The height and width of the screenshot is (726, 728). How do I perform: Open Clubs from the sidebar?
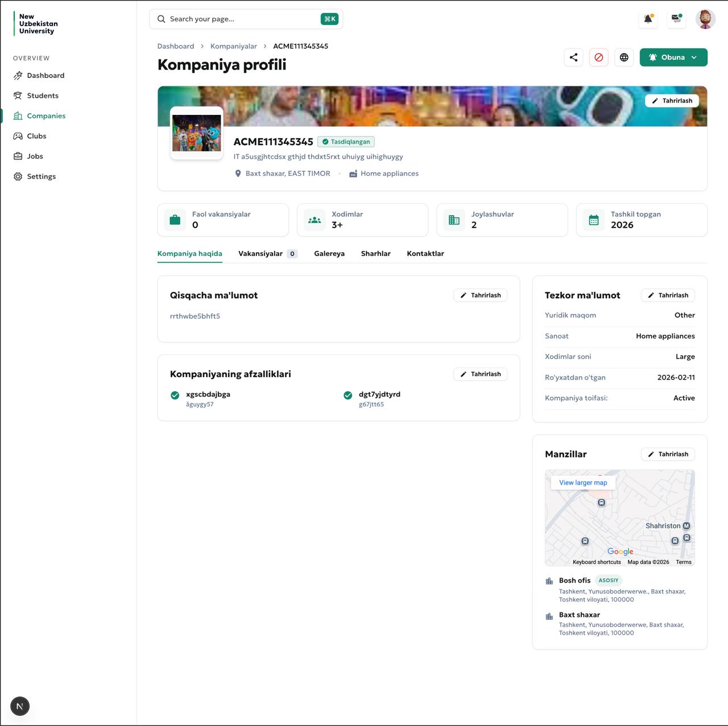pyautogui.click(x=36, y=136)
